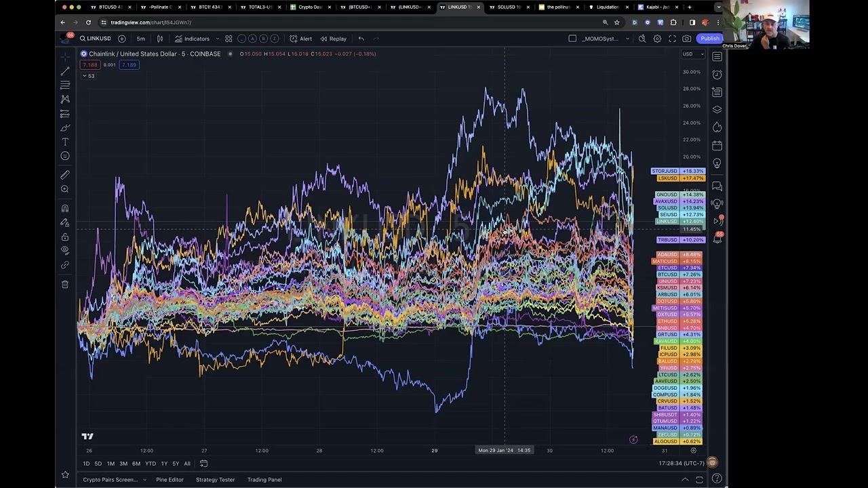
Task: Open the Strategy Tester tab
Action: coord(215,480)
